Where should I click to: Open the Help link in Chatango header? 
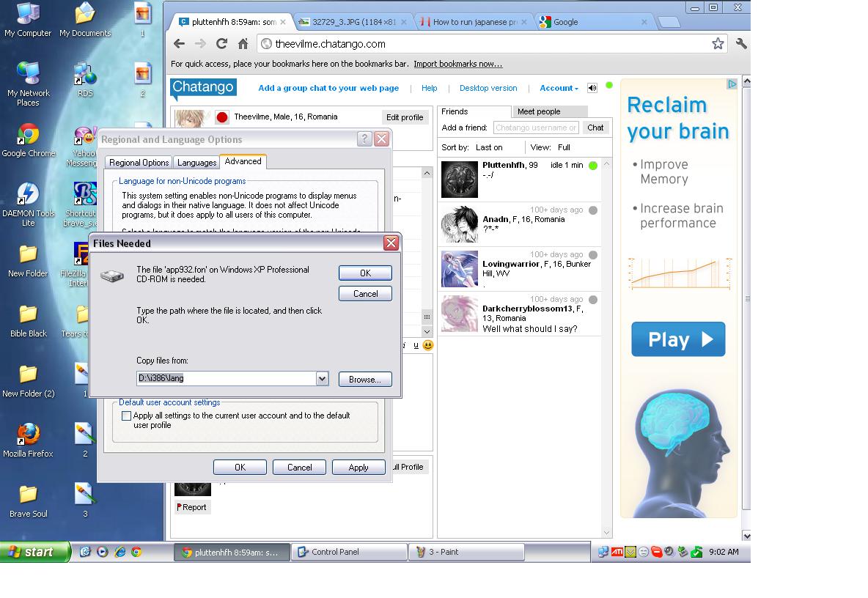[429, 88]
